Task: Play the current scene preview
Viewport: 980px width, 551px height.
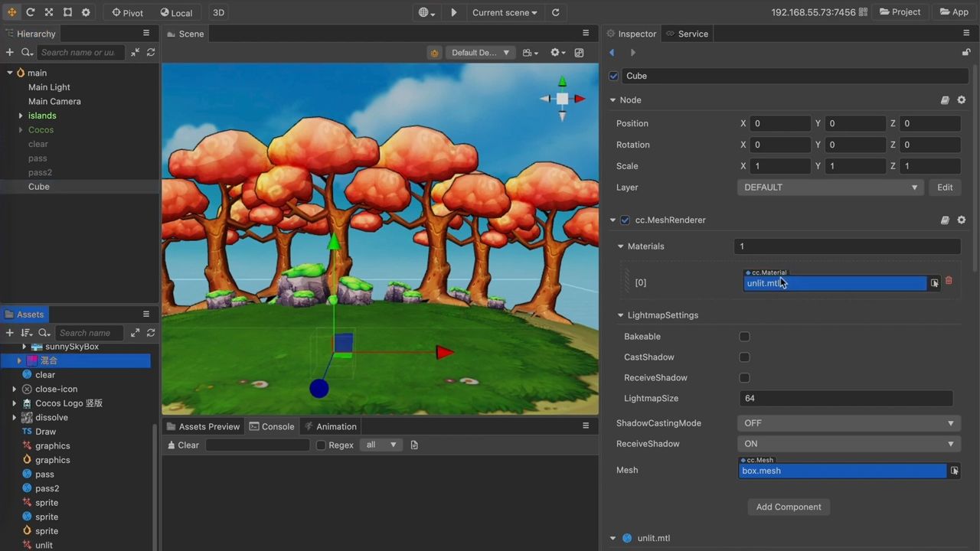Action: coord(453,12)
